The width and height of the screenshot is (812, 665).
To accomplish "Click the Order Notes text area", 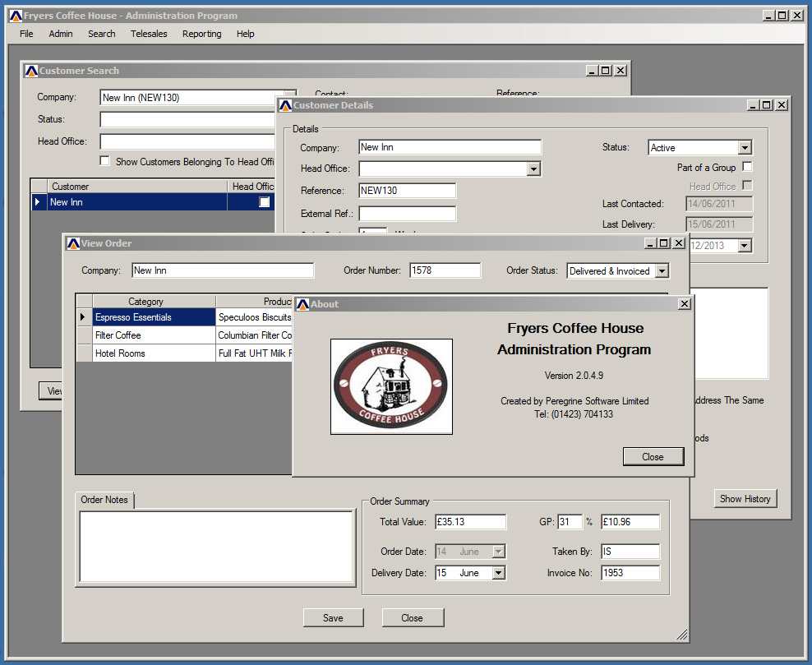I will tap(216, 547).
